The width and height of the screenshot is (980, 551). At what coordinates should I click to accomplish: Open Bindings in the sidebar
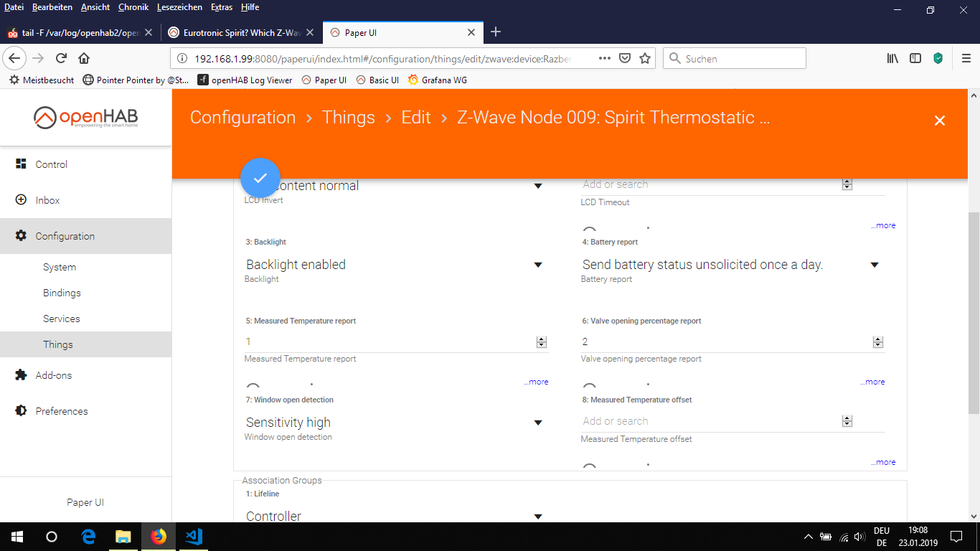point(62,293)
